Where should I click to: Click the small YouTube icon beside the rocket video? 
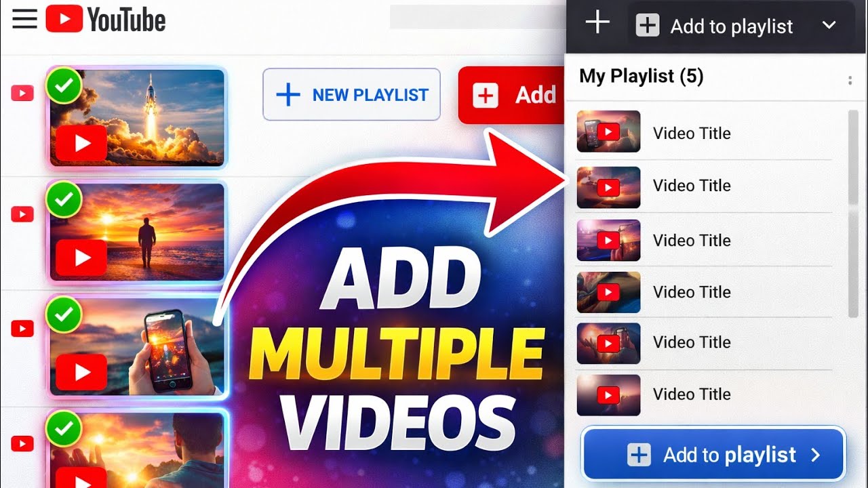[x=22, y=94]
